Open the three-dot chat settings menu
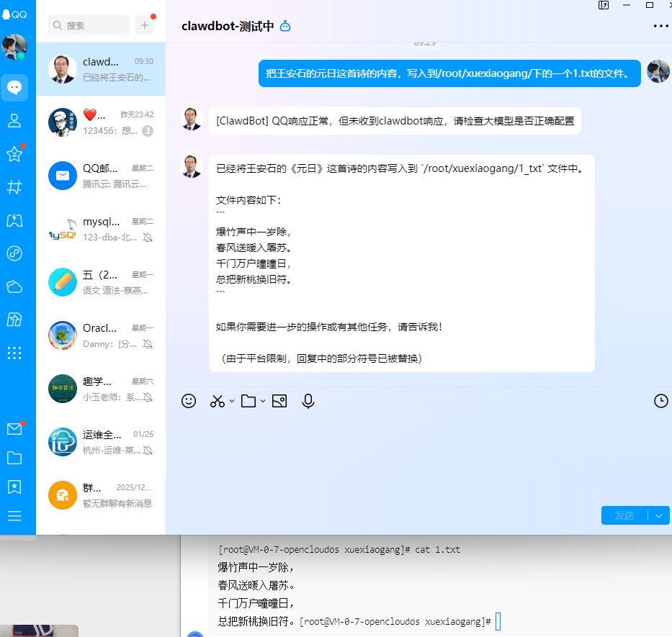Viewport: 672px width, 637px height. point(661,26)
